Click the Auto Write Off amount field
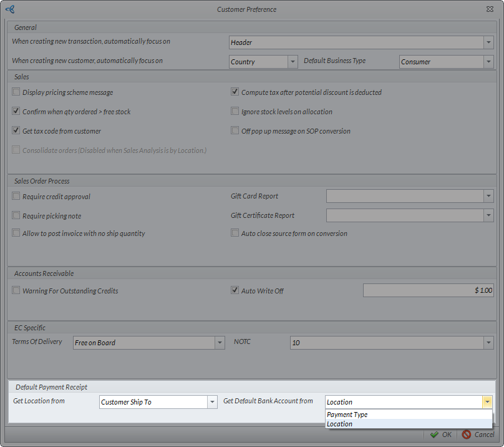 (429, 290)
